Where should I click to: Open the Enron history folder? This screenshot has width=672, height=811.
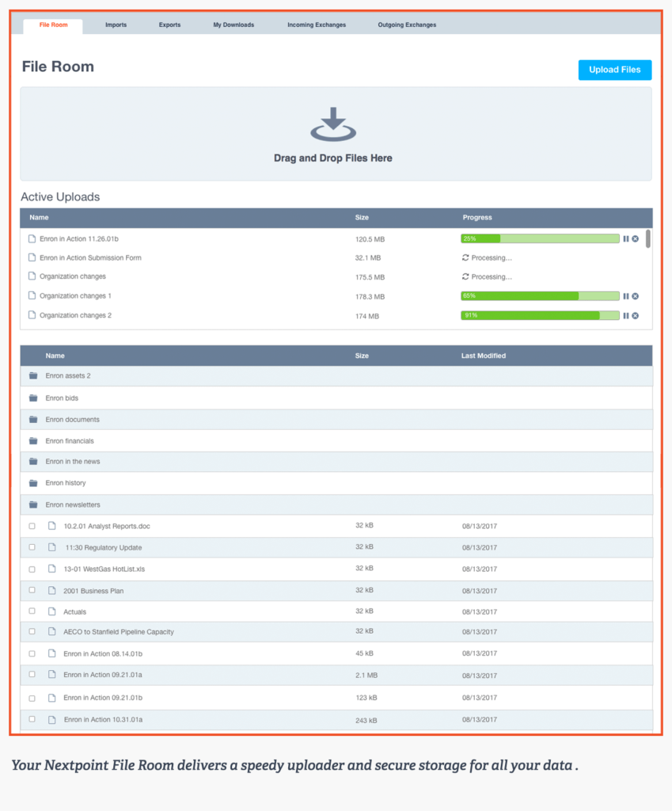coord(66,483)
